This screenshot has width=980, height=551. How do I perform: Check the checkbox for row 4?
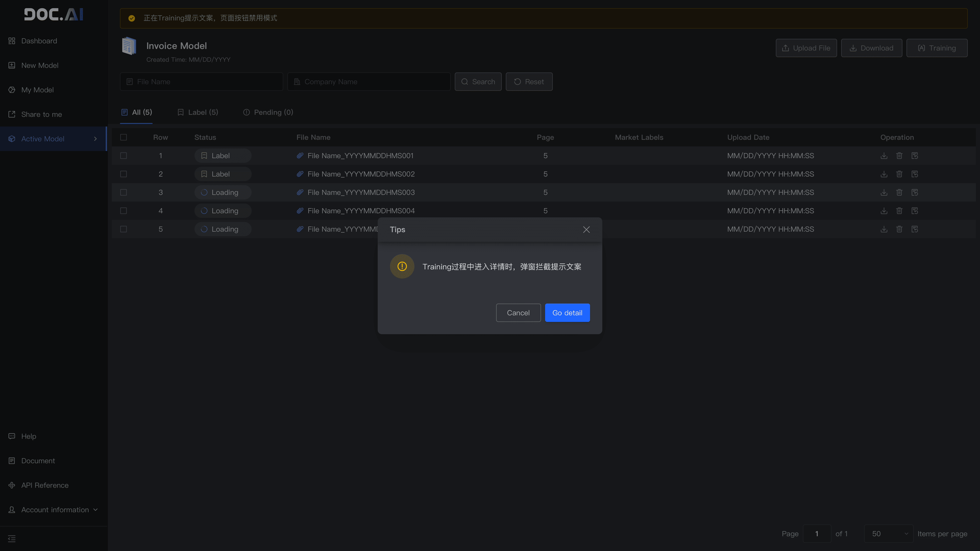pyautogui.click(x=124, y=211)
